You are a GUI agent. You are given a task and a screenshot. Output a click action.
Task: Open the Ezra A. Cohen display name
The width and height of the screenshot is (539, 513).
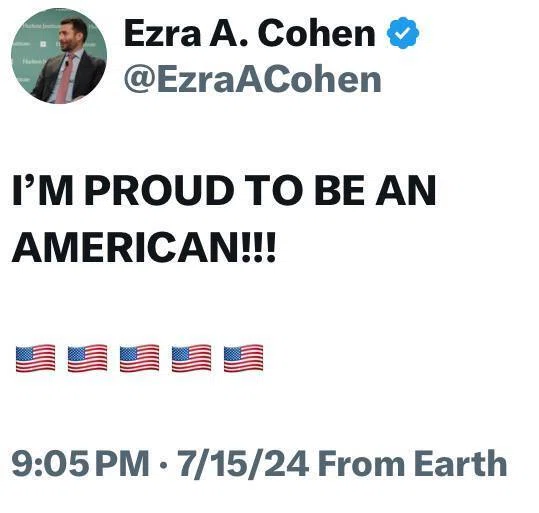tap(250, 33)
